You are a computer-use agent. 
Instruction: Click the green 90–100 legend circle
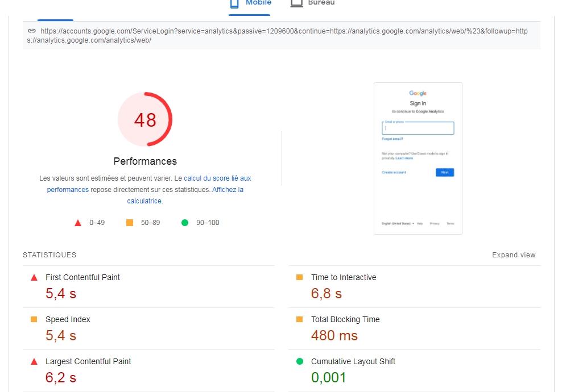(x=185, y=223)
